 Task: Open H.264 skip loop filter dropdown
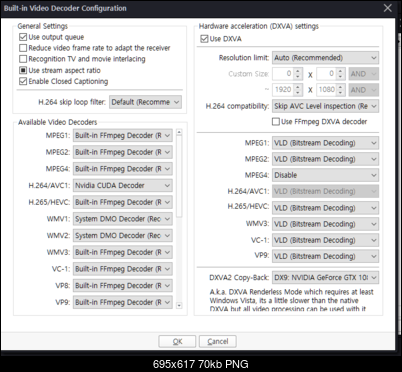(146, 102)
